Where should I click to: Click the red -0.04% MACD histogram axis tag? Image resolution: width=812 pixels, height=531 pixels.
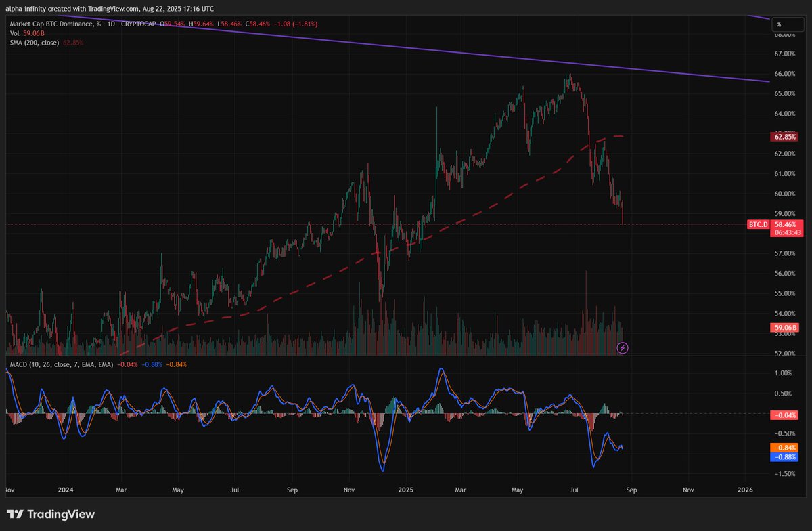pos(786,415)
